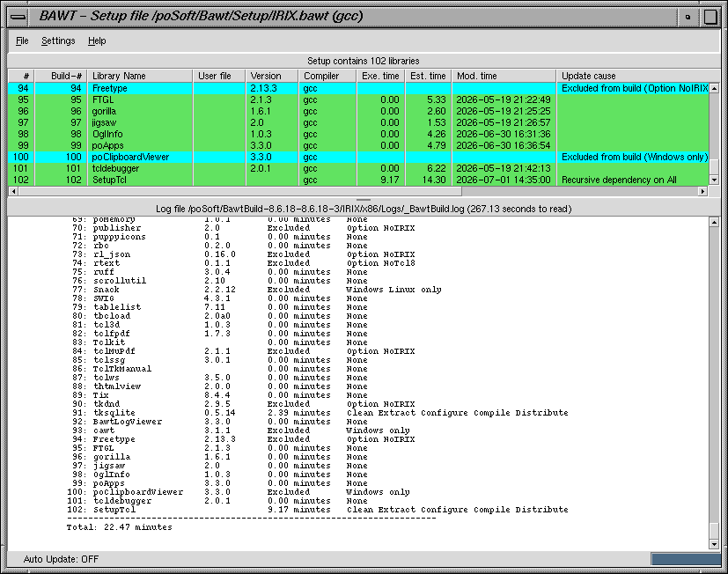Click the Est. time column header

pos(428,76)
